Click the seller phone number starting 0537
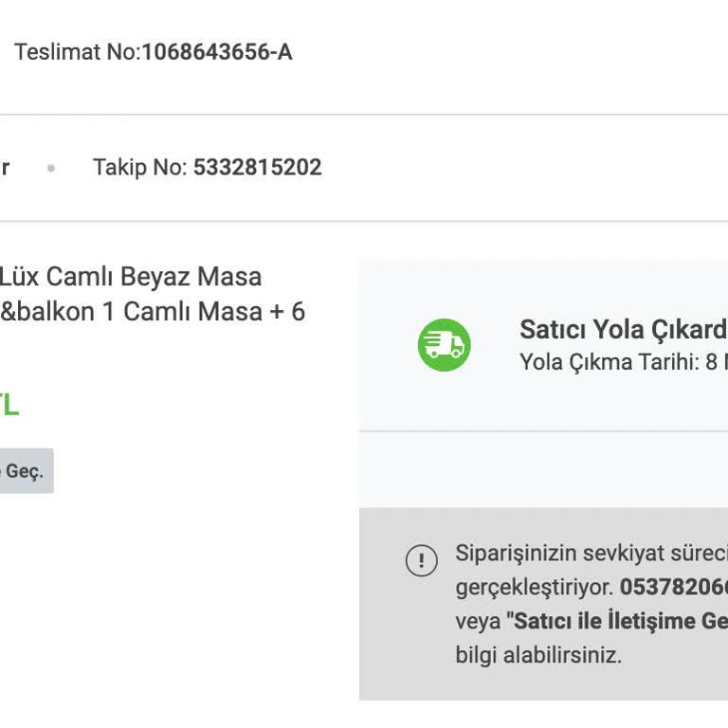 click(x=673, y=587)
